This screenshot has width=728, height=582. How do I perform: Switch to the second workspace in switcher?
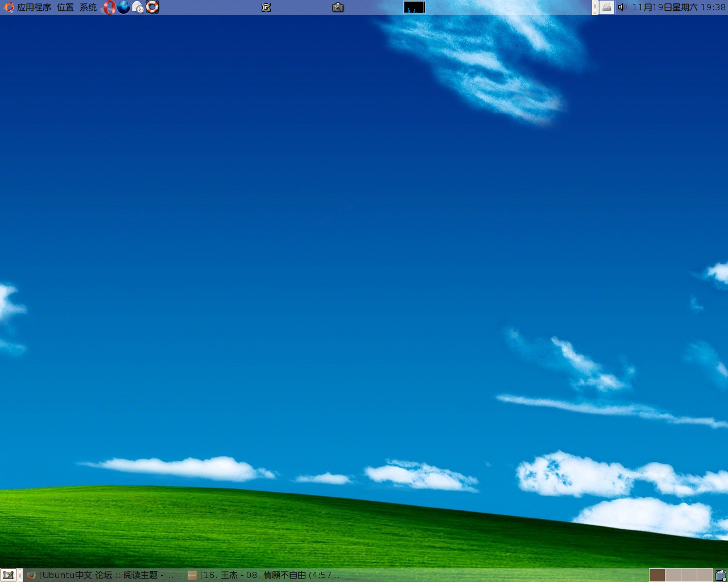pyautogui.click(x=673, y=575)
